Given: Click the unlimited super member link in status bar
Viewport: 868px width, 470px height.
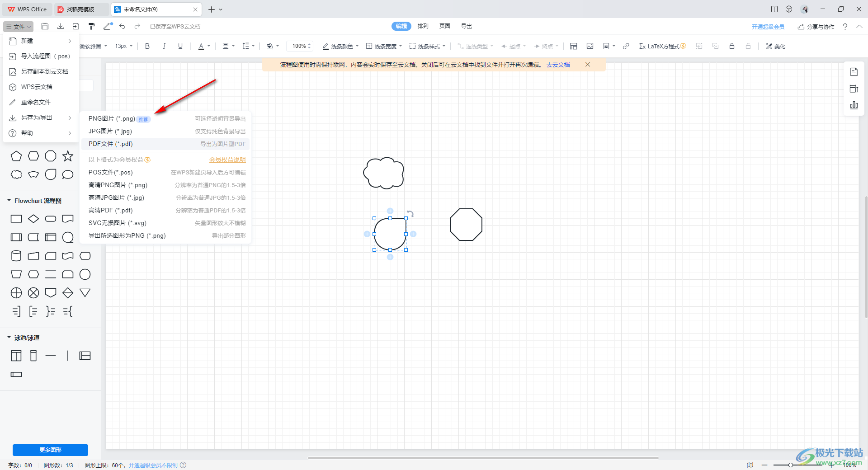Looking at the screenshot, I should coord(153,465).
